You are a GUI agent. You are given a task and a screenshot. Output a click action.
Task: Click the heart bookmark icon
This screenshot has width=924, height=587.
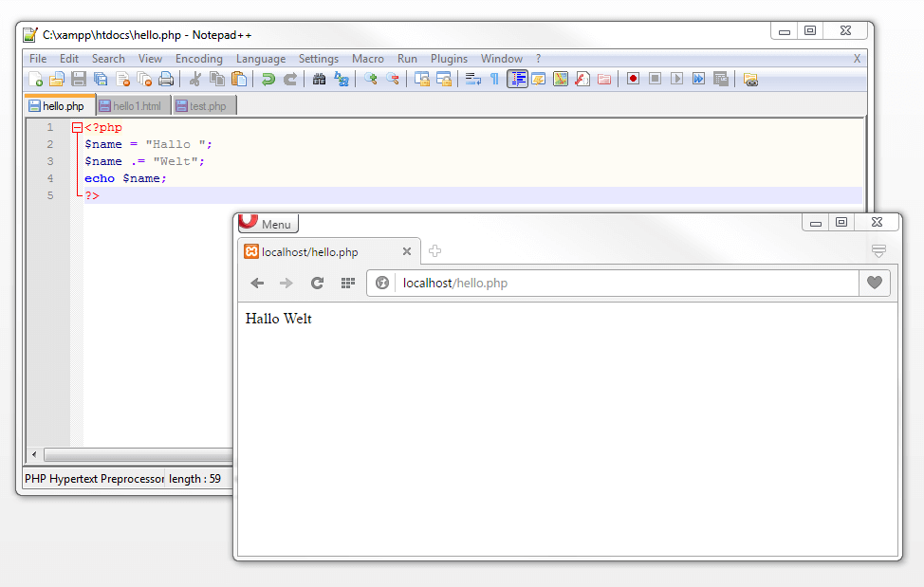pos(875,283)
